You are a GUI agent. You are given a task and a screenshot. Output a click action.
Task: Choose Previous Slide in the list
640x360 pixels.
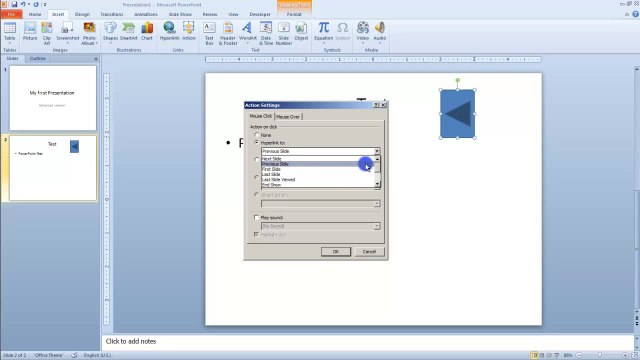(x=317, y=164)
